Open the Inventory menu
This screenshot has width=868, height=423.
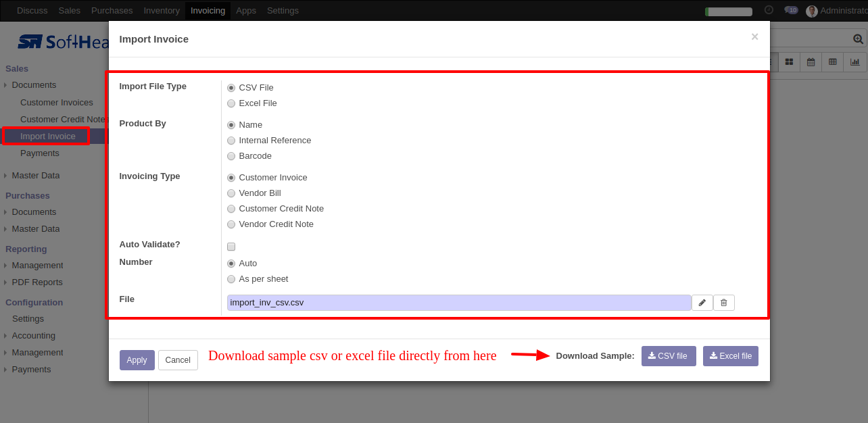162,11
